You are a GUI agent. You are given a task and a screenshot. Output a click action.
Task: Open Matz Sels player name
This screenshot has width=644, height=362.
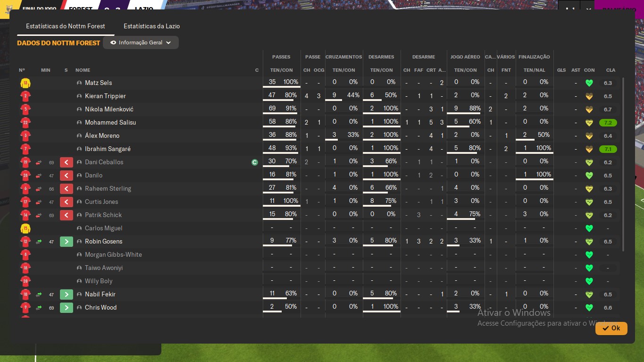(x=98, y=83)
